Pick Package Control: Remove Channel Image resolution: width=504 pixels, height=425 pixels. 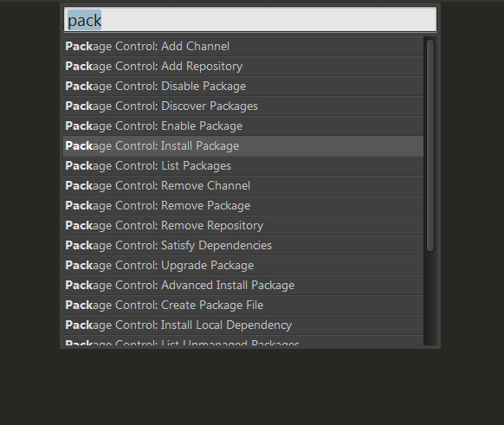coord(243,186)
